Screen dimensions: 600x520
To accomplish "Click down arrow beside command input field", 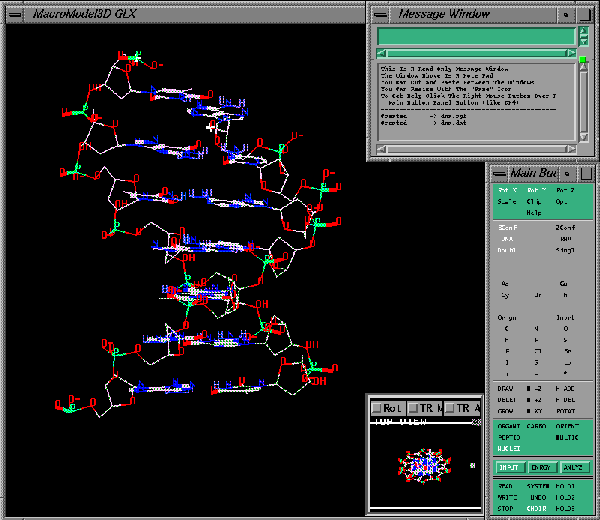I will coord(584,41).
